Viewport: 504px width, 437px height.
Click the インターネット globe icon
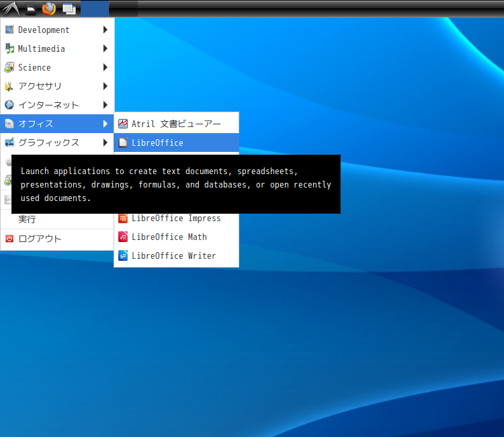9,104
